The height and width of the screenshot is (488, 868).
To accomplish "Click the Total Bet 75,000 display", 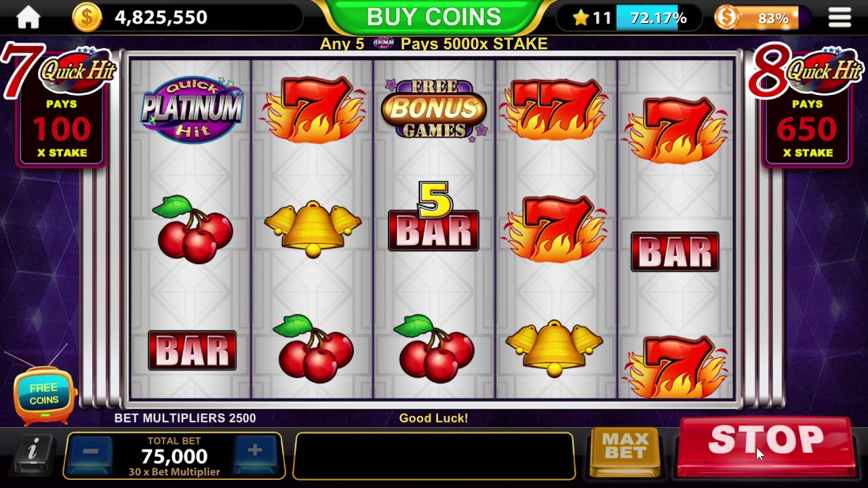I will [x=174, y=456].
